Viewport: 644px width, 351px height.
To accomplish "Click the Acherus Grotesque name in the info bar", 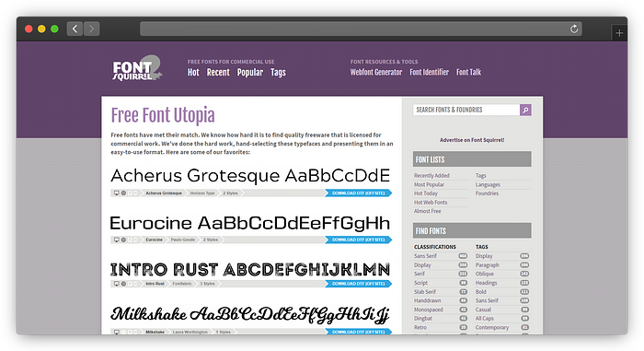I will click(x=164, y=193).
